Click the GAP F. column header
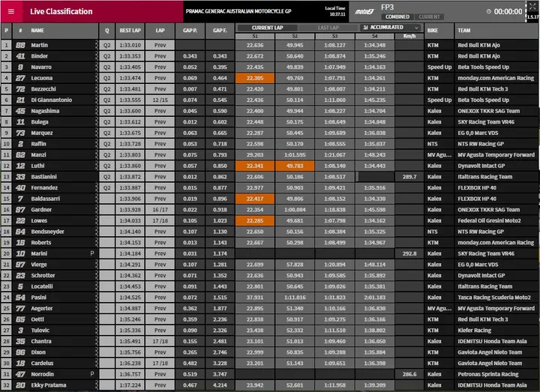This screenshot has height=392, width=540. (x=220, y=31)
